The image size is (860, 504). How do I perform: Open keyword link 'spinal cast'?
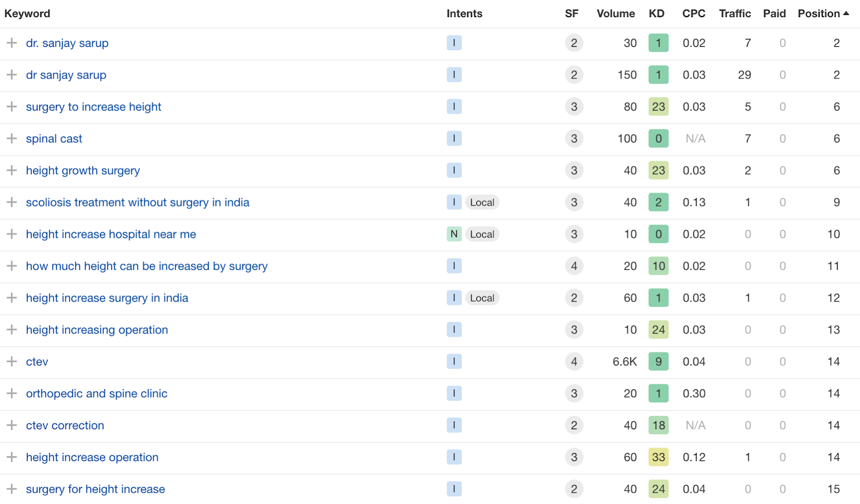pos(54,139)
